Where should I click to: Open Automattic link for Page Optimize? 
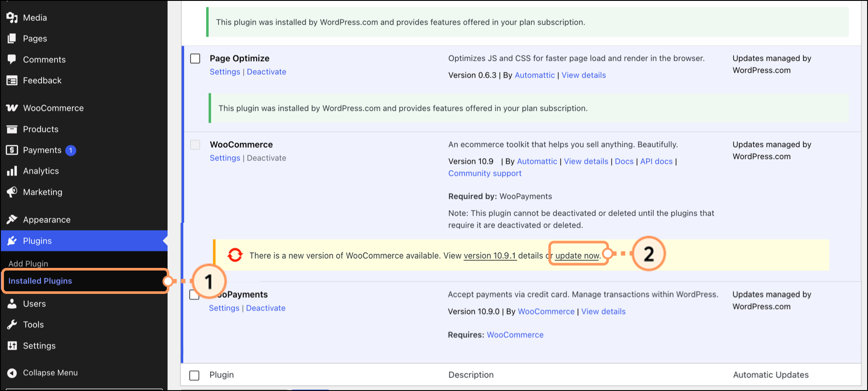[x=534, y=75]
